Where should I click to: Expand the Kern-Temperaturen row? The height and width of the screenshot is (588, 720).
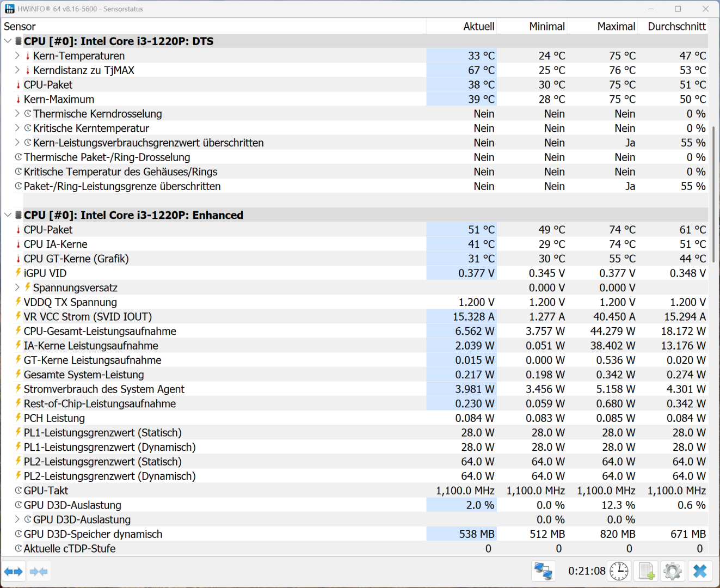[x=17, y=56]
